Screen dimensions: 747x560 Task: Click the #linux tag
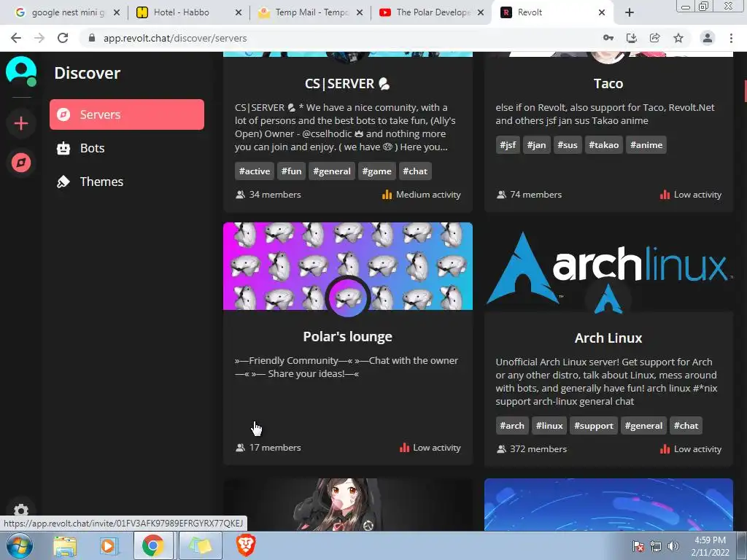click(x=549, y=426)
